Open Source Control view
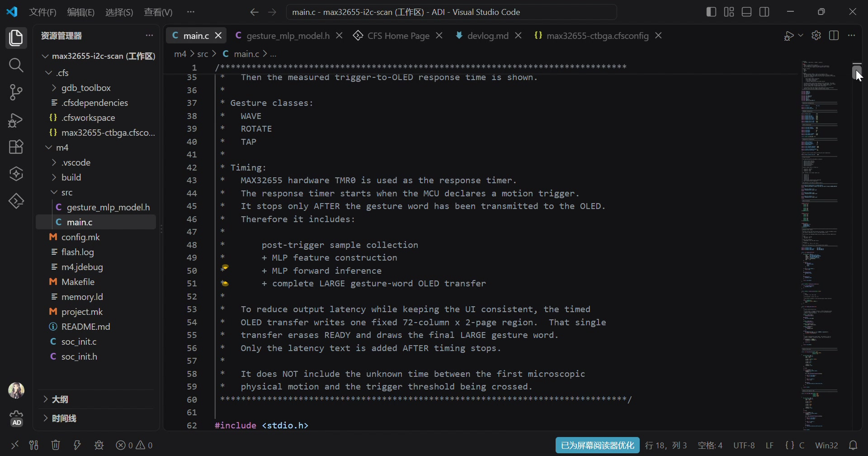The image size is (868, 456). click(x=16, y=92)
